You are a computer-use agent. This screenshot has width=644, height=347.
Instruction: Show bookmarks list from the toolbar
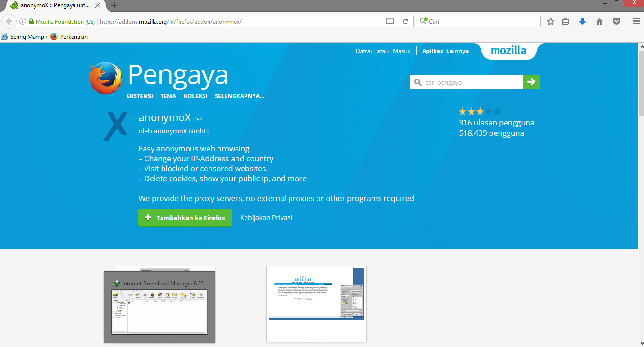(x=565, y=21)
